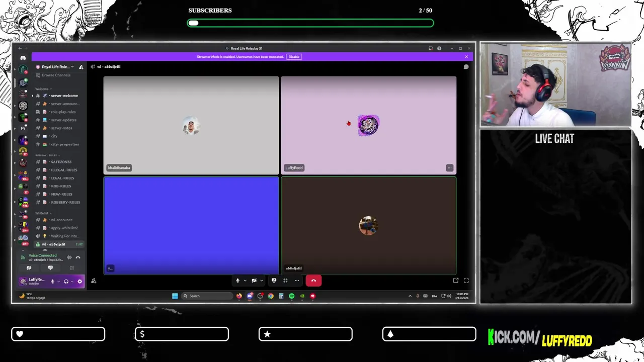The height and width of the screenshot is (362, 644).
Task: Open Chrome from the Windows taskbar
Action: point(271,296)
